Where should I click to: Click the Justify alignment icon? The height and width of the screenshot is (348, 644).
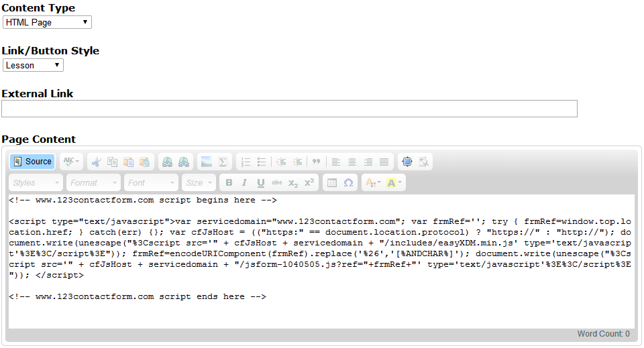pos(384,162)
